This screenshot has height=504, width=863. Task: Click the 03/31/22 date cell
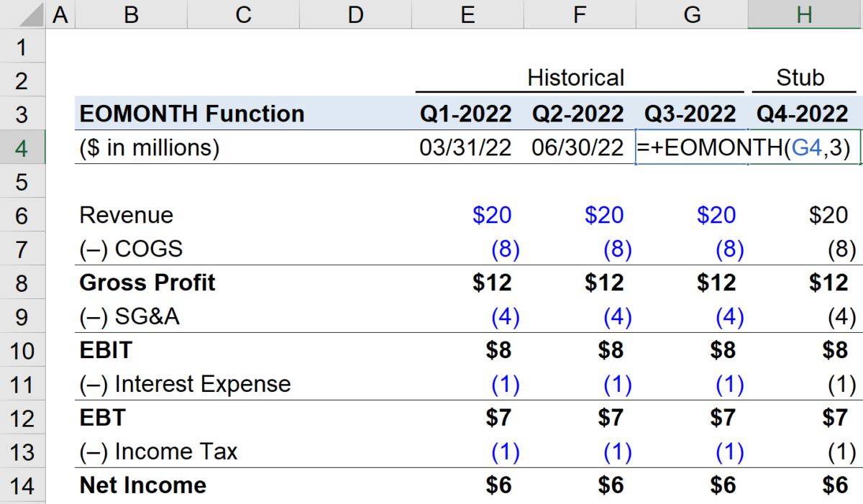click(x=466, y=147)
